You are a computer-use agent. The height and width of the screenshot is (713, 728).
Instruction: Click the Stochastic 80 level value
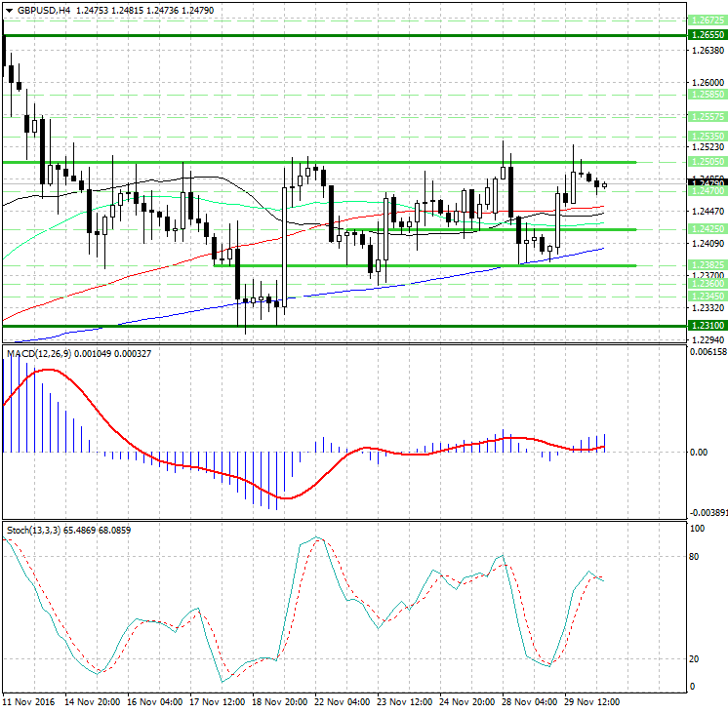tap(697, 557)
